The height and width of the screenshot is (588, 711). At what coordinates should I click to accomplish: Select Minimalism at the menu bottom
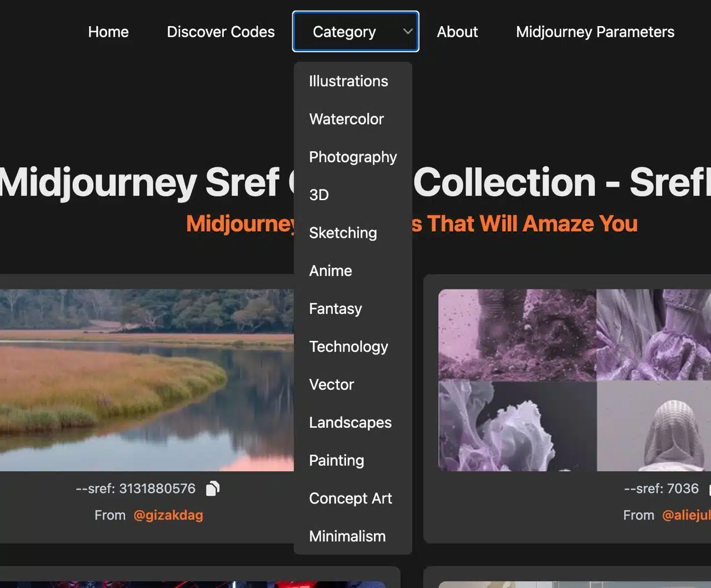point(347,536)
